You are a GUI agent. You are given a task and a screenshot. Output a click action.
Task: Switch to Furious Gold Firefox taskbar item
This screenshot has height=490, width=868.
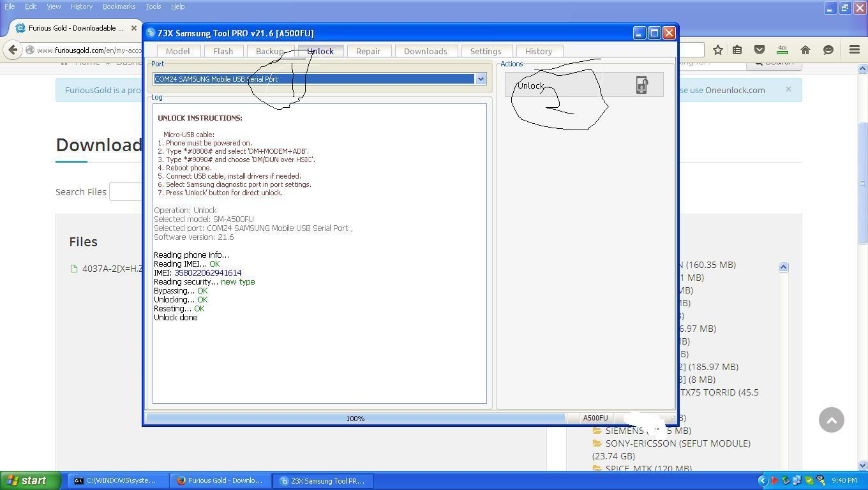[x=221, y=480]
